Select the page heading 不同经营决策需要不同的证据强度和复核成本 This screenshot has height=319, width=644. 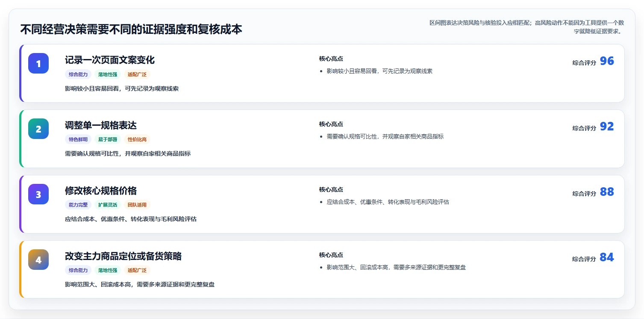[x=131, y=29]
